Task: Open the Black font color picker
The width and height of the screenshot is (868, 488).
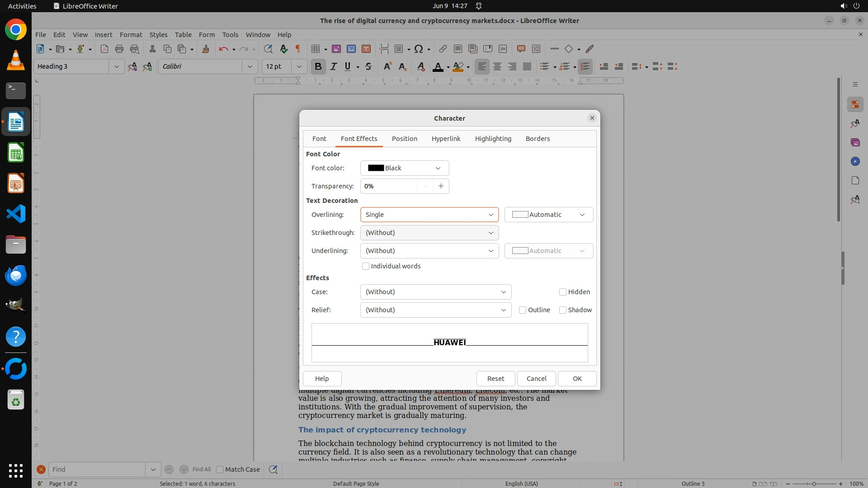Action: (x=404, y=168)
